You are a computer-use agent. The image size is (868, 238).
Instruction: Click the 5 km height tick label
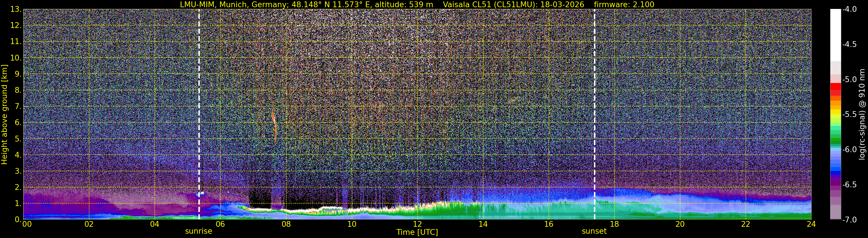(x=18, y=139)
